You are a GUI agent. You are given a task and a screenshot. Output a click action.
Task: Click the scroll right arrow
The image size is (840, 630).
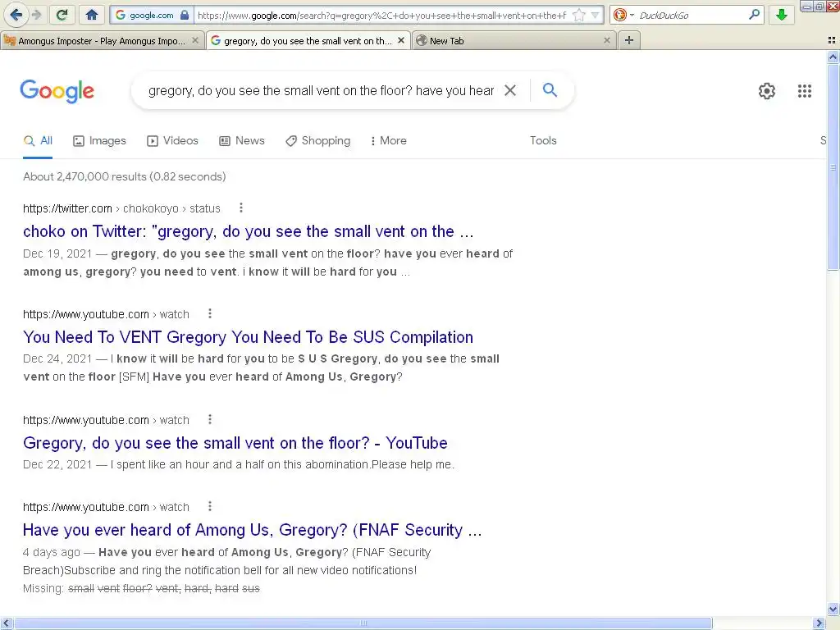point(819,623)
